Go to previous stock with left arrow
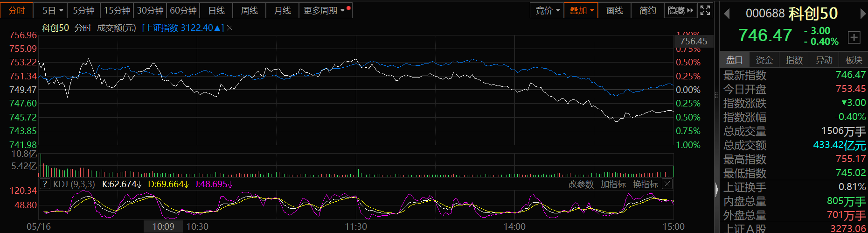 click(x=726, y=14)
